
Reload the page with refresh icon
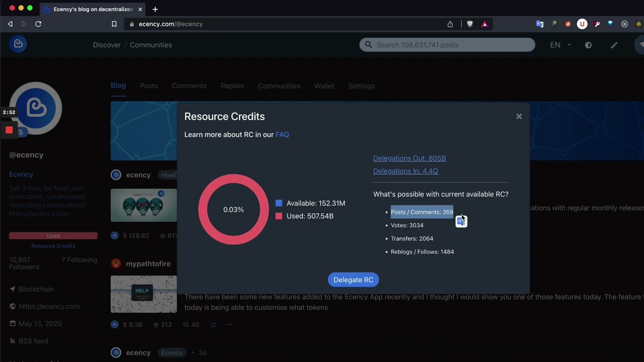pos(38,24)
